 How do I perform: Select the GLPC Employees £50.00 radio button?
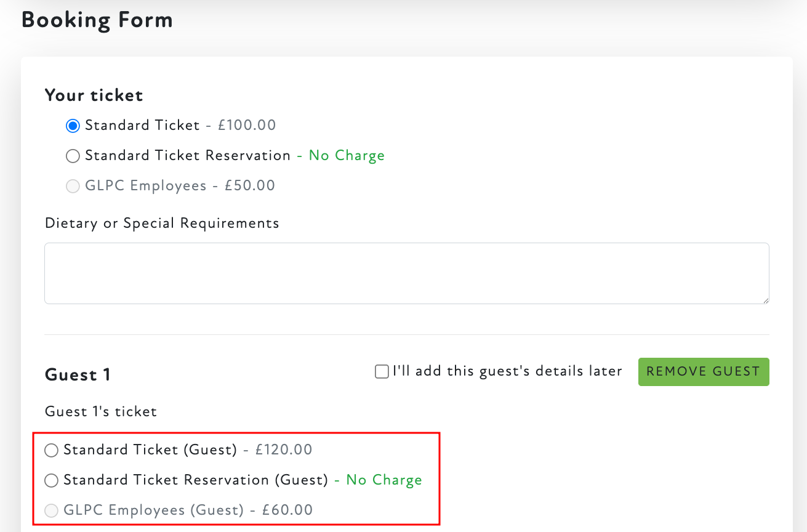(x=73, y=186)
